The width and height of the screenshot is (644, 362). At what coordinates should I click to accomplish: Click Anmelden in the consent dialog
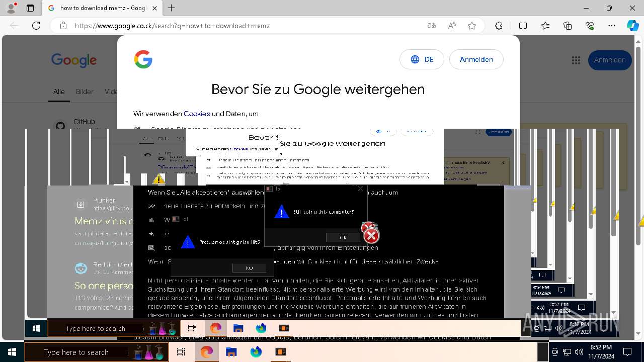coord(476,59)
